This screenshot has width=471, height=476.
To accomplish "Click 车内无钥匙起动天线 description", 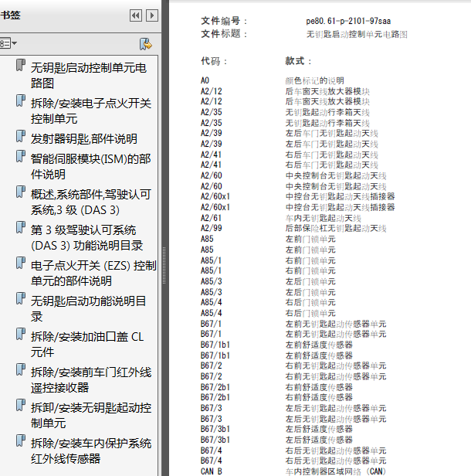I will (323, 218).
